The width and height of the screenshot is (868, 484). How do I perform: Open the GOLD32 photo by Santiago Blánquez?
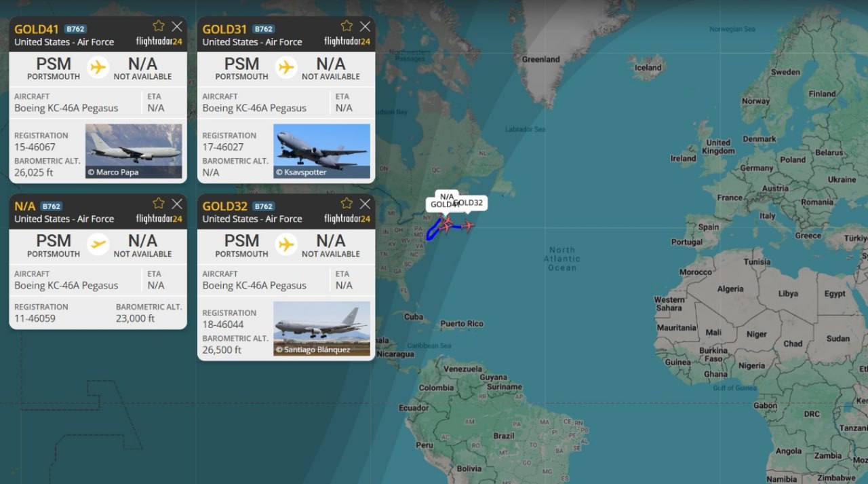click(x=321, y=329)
